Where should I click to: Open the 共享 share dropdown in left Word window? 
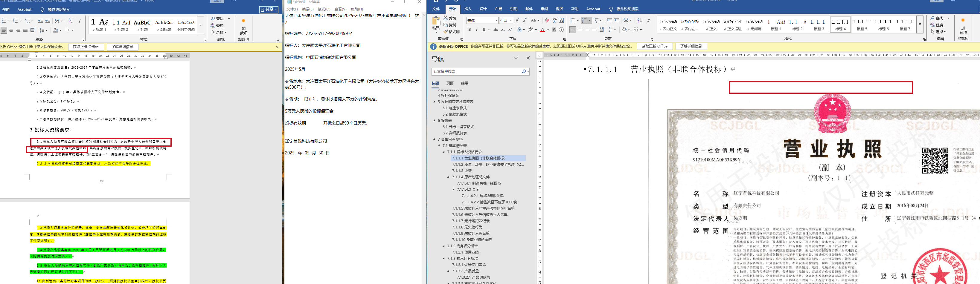click(x=269, y=10)
